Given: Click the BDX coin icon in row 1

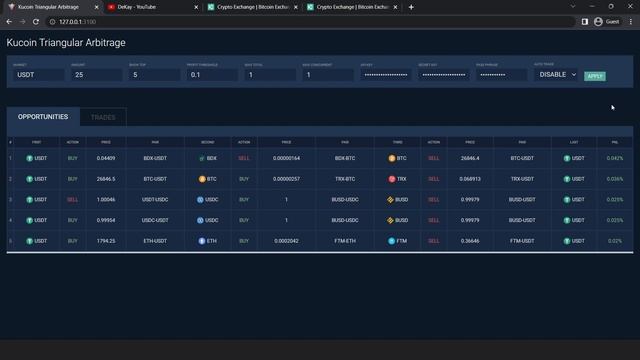Looking at the screenshot, I should click(202, 158).
